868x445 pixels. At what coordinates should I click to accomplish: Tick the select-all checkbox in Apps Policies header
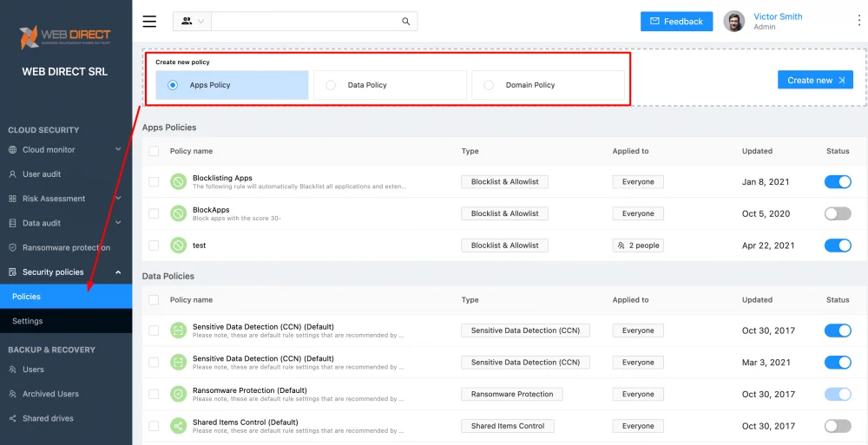coord(154,151)
